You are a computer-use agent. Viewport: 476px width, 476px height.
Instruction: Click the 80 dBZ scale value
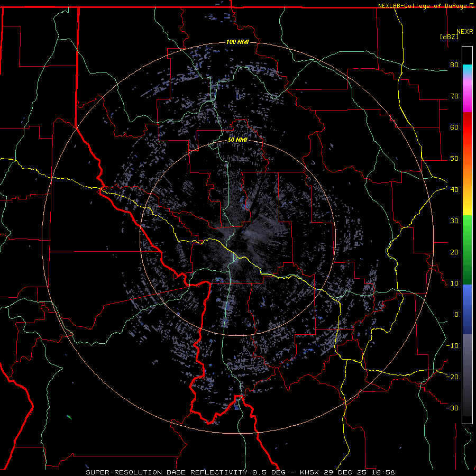click(x=454, y=65)
